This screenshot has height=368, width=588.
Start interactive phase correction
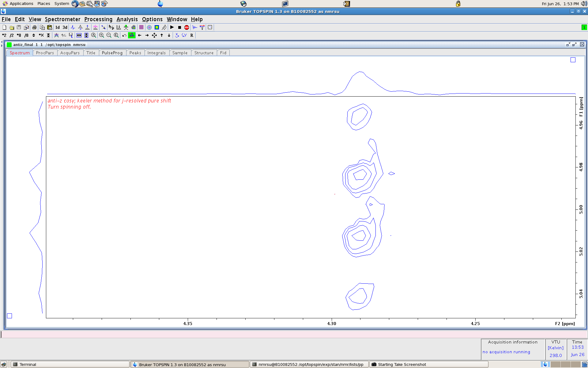[x=73, y=27]
